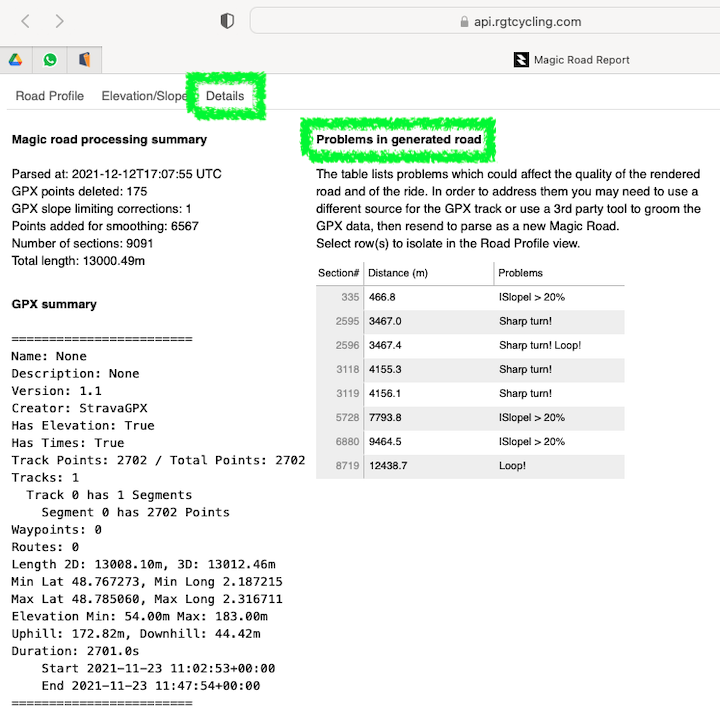The height and width of the screenshot is (713, 720).
Task: Click 'Number of sections: 9091' line
Action: click(x=82, y=244)
